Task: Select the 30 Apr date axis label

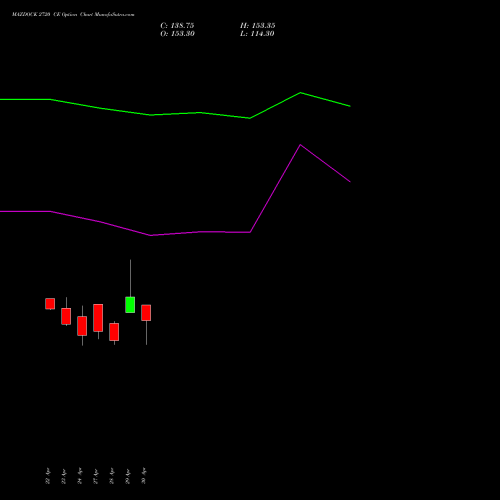Action: click(144, 476)
